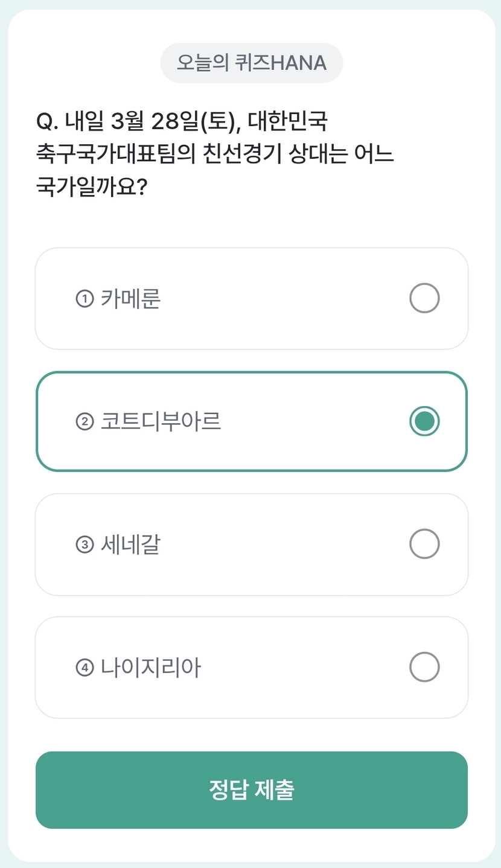Click the circled number 1 icon
The width and height of the screenshot is (501, 868).
click(x=85, y=299)
